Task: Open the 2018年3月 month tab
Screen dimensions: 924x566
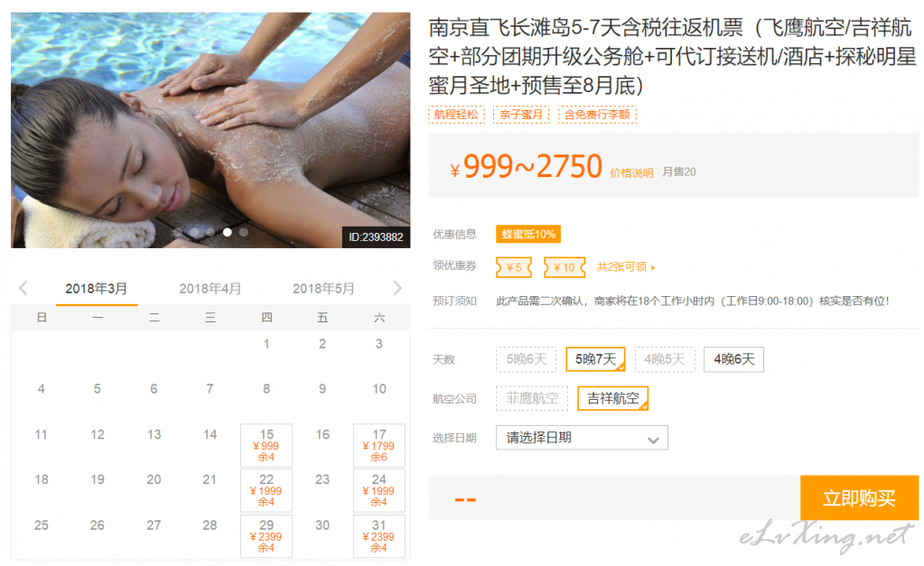Action: point(96,289)
